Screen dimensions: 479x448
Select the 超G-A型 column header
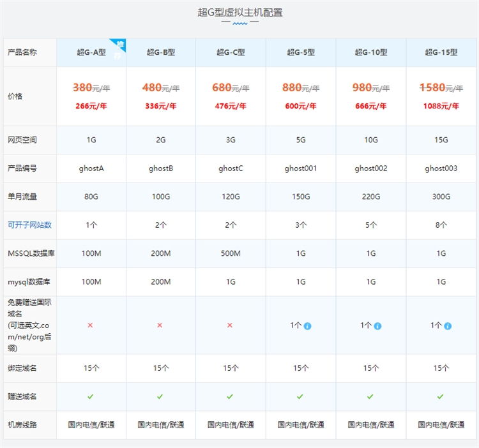pyautogui.click(x=91, y=52)
